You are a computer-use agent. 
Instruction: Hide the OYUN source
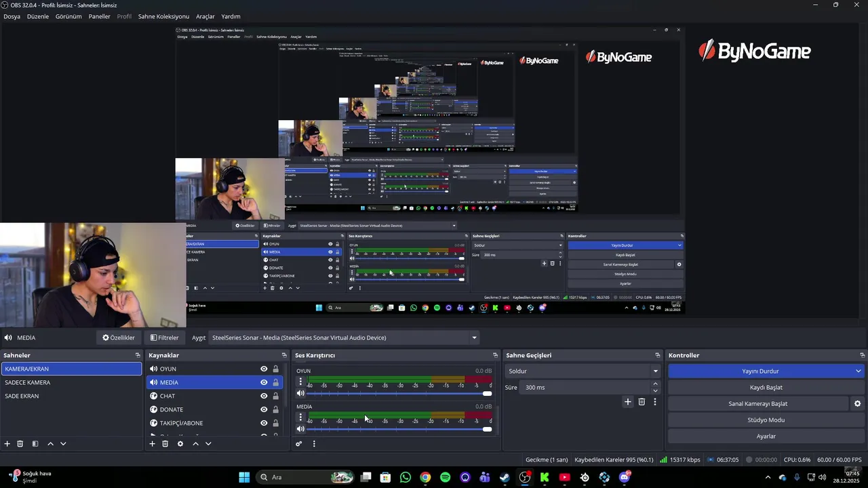[264, 369]
